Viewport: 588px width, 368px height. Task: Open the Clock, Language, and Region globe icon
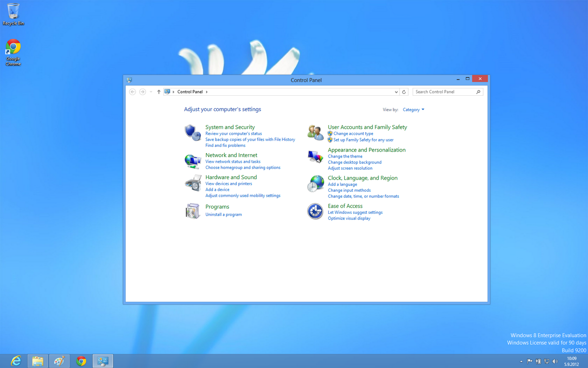315,184
